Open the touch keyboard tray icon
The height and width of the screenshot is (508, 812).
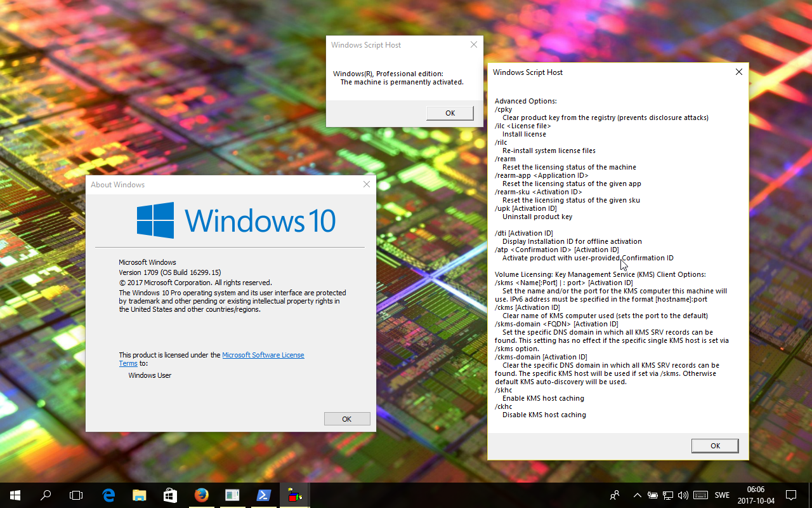tap(700, 495)
